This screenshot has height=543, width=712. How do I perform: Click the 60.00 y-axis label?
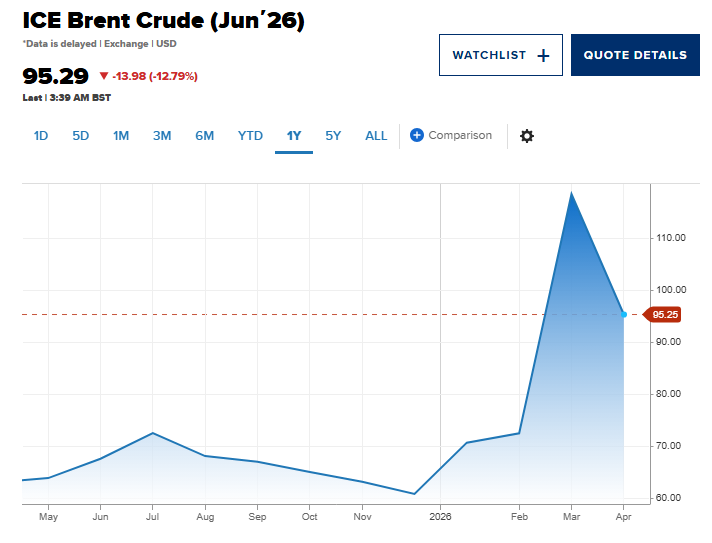coord(668,498)
